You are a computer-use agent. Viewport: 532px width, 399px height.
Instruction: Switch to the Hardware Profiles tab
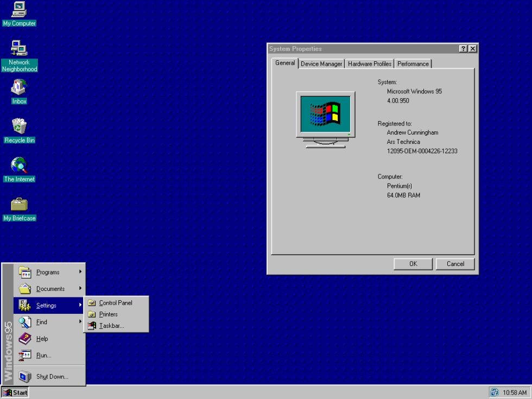[369, 64]
